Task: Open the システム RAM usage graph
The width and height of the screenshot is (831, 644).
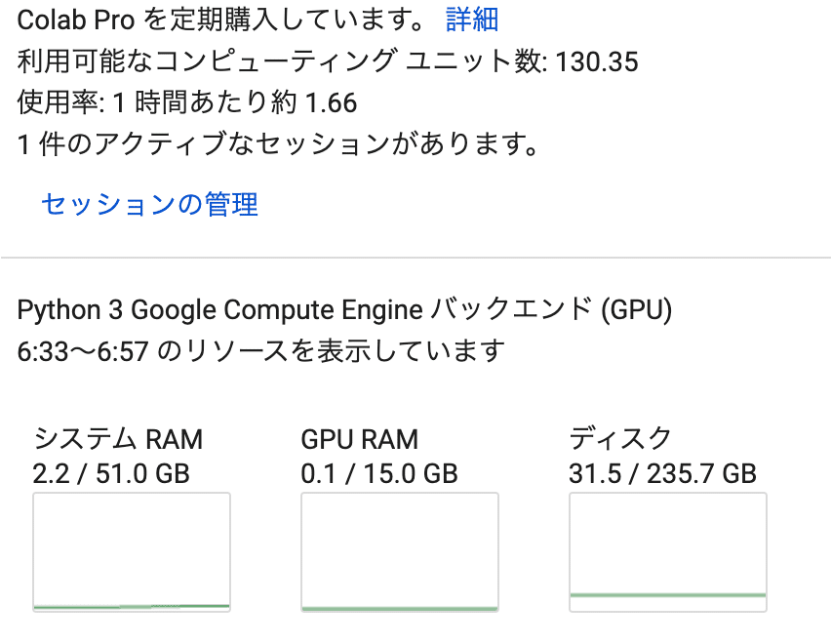Action: 132,551
